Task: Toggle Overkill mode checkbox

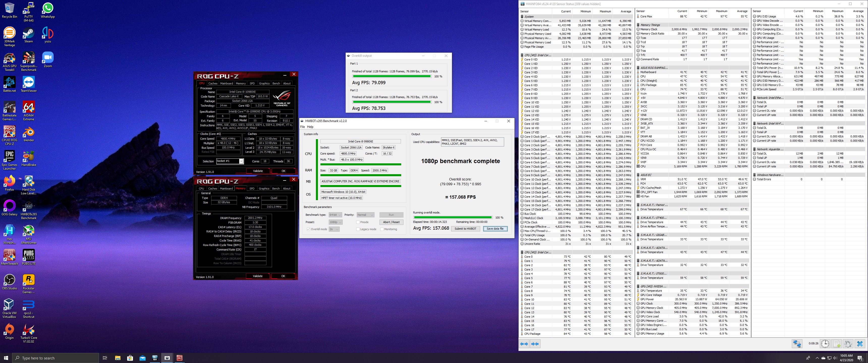Action: 308,229
